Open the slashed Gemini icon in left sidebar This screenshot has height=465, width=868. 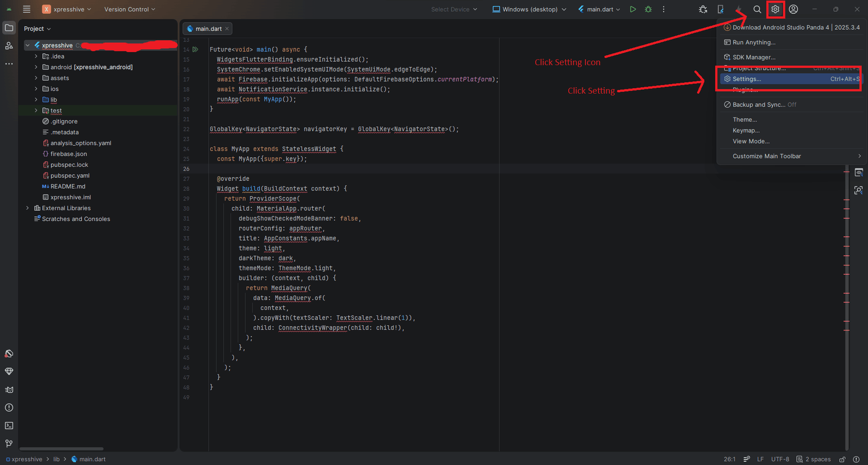point(9,353)
